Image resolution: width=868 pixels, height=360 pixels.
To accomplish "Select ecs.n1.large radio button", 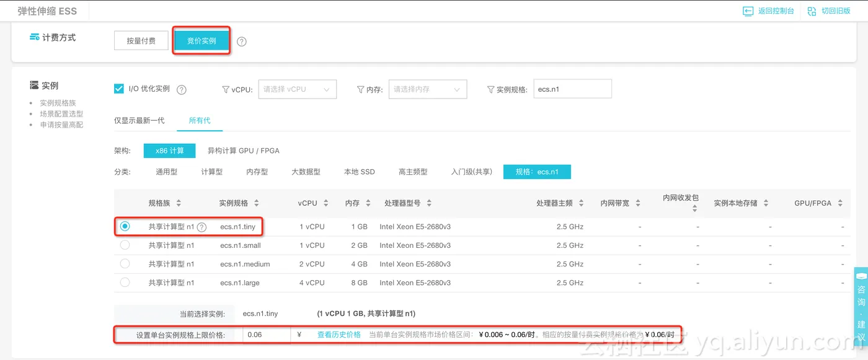I will (125, 282).
